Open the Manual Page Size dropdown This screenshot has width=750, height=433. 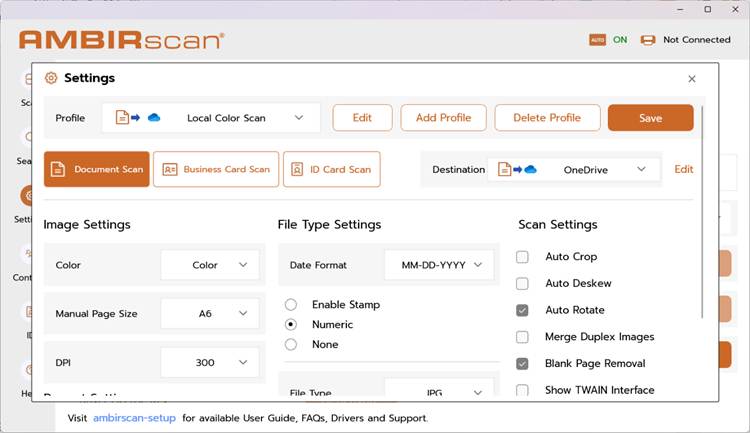(210, 314)
